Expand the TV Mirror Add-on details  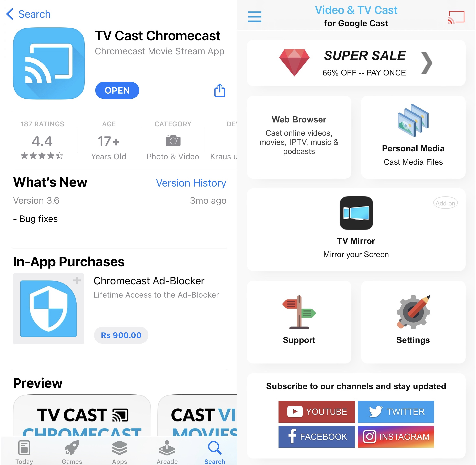tap(444, 203)
